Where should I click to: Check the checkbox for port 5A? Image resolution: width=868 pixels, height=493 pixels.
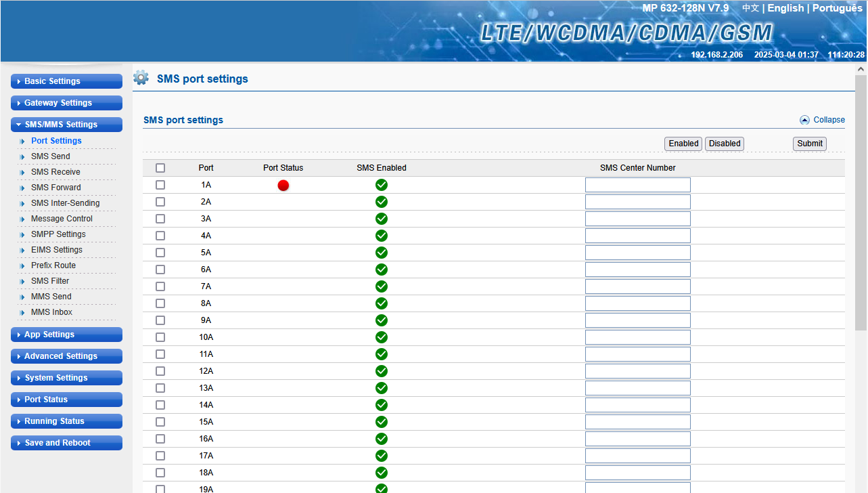pyautogui.click(x=160, y=253)
